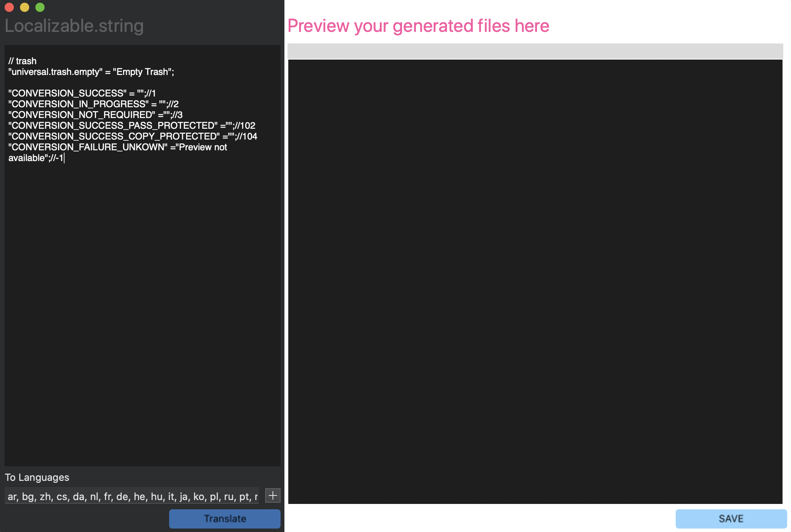
Task: Click the plus icon to add language
Action: 273,495
